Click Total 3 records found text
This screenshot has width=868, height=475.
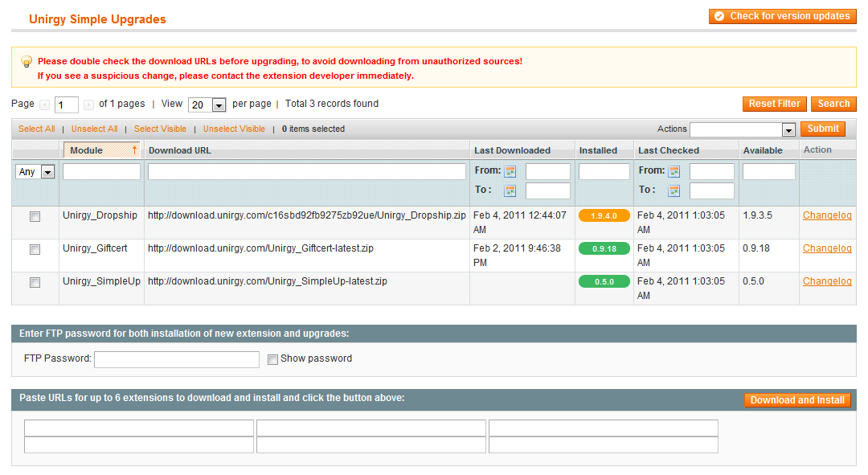(332, 104)
